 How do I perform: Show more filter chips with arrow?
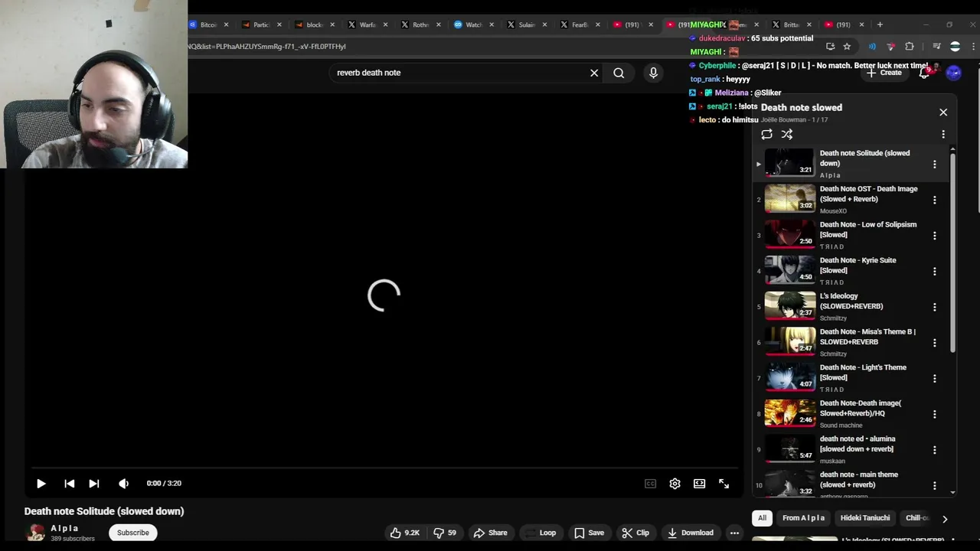coord(945,519)
